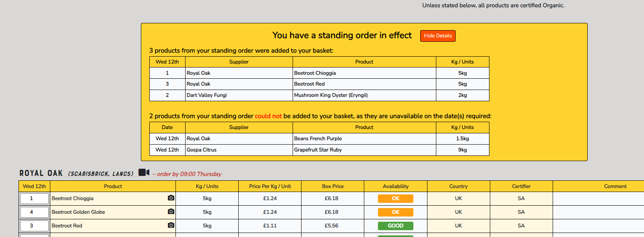Click 'Mushroom King Oyster (Eryngii)' in standing order

[331, 95]
